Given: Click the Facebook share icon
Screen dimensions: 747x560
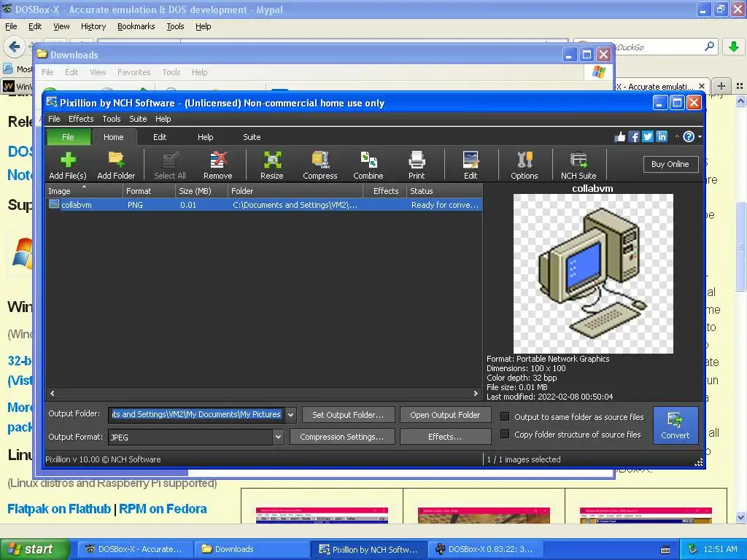Looking at the screenshot, I should [x=634, y=137].
